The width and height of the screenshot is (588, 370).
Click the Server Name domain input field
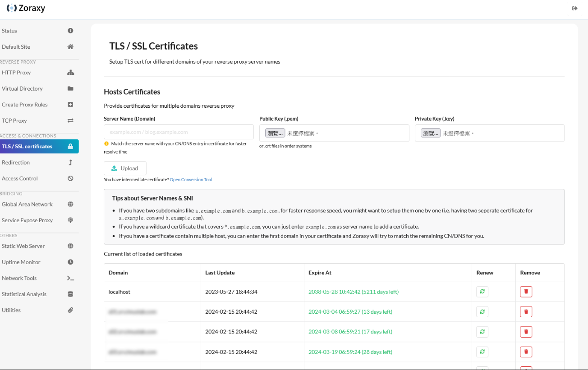click(179, 132)
